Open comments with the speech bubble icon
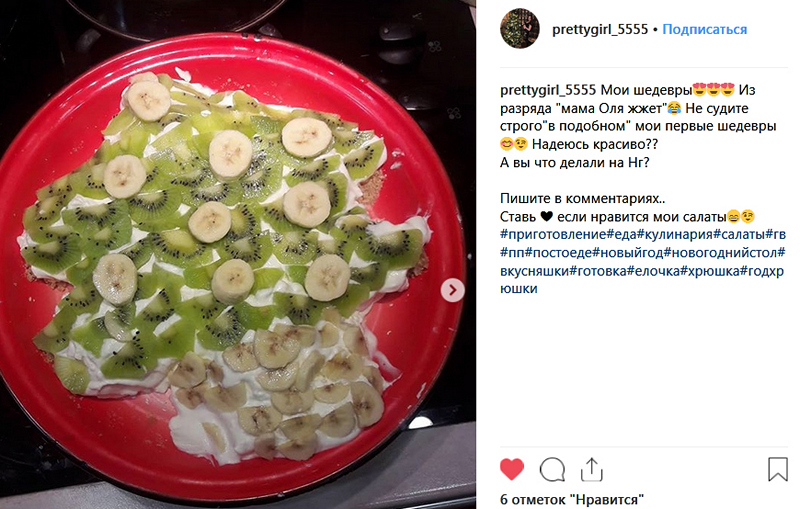Screen dimensions: 800x509 (x=552, y=469)
